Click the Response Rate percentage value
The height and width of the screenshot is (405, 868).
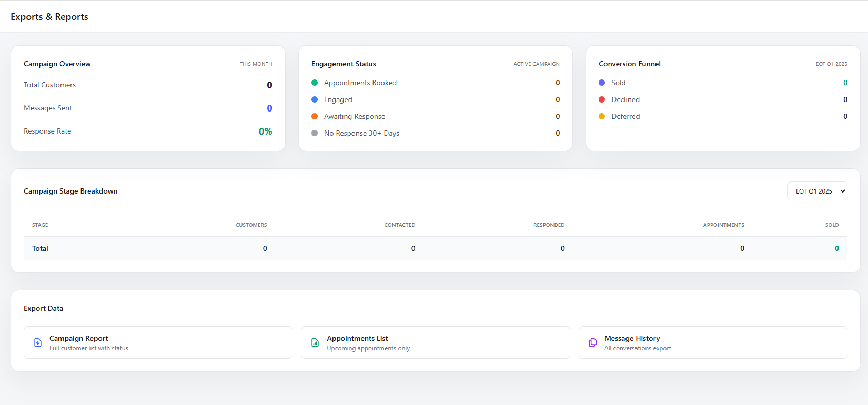coord(266,131)
